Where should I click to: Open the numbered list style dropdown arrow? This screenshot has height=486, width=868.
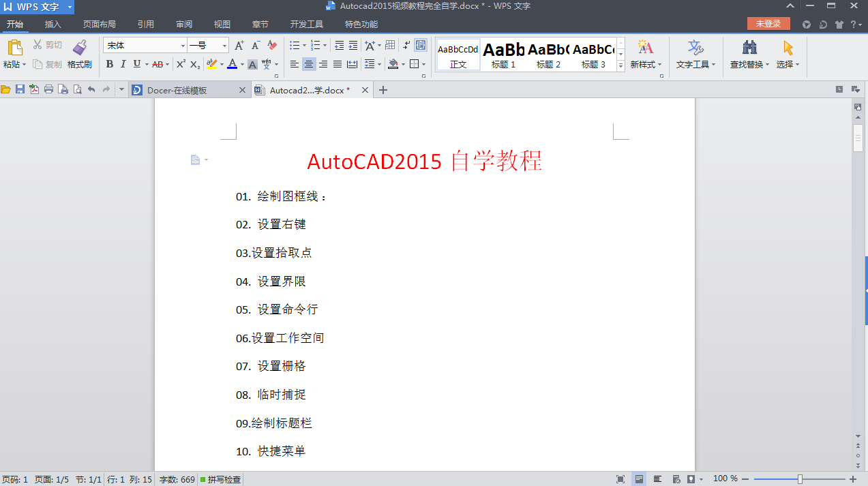(x=325, y=46)
